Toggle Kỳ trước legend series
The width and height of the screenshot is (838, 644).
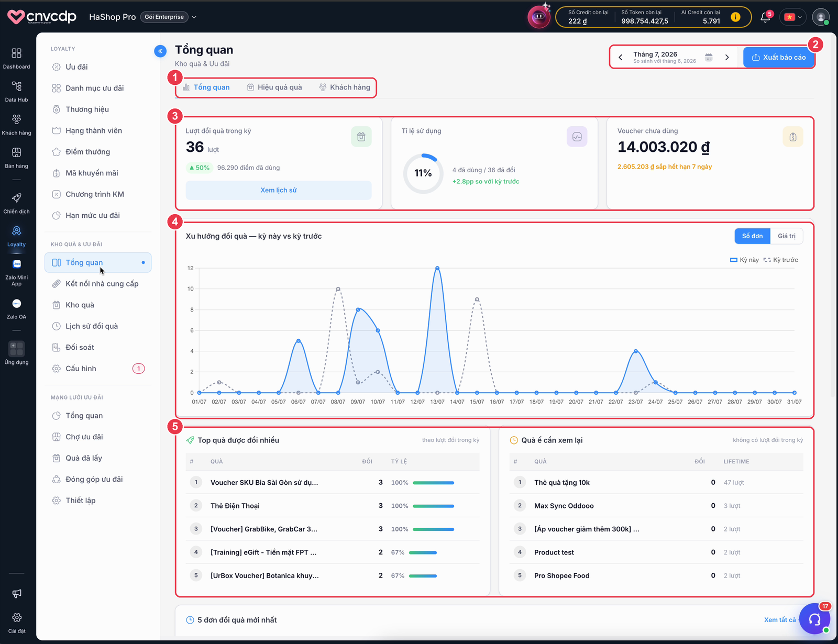click(x=780, y=260)
